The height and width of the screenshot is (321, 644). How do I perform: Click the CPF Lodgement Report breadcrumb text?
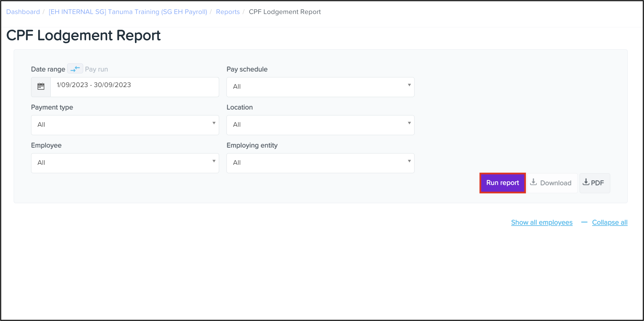pos(285,12)
